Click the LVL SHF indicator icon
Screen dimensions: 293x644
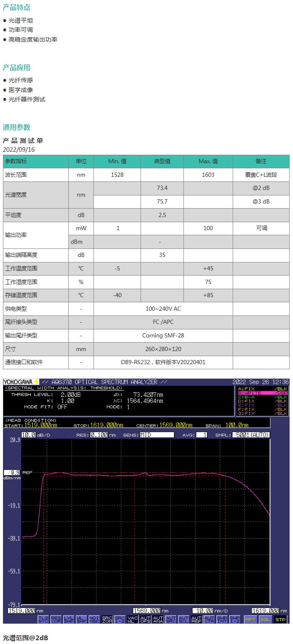click(68, 619)
